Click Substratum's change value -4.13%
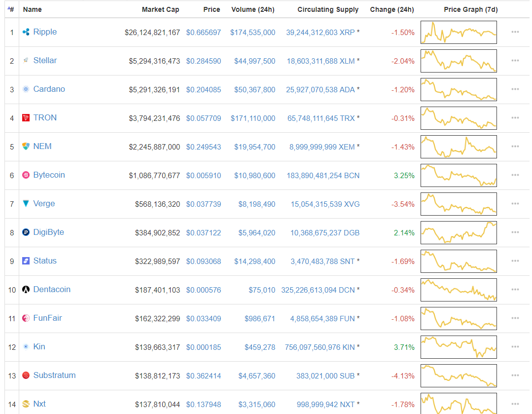Viewport: 532px width, 414px height. (x=403, y=376)
